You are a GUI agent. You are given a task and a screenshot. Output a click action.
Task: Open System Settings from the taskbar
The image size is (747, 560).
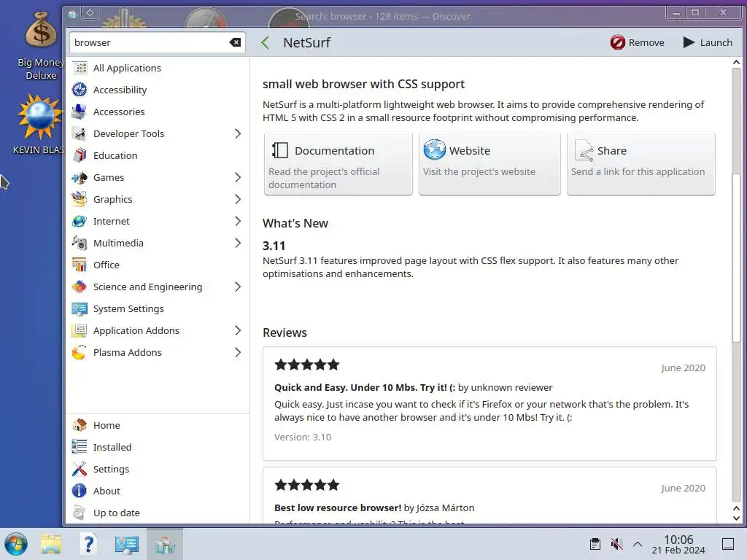(127, 544)
